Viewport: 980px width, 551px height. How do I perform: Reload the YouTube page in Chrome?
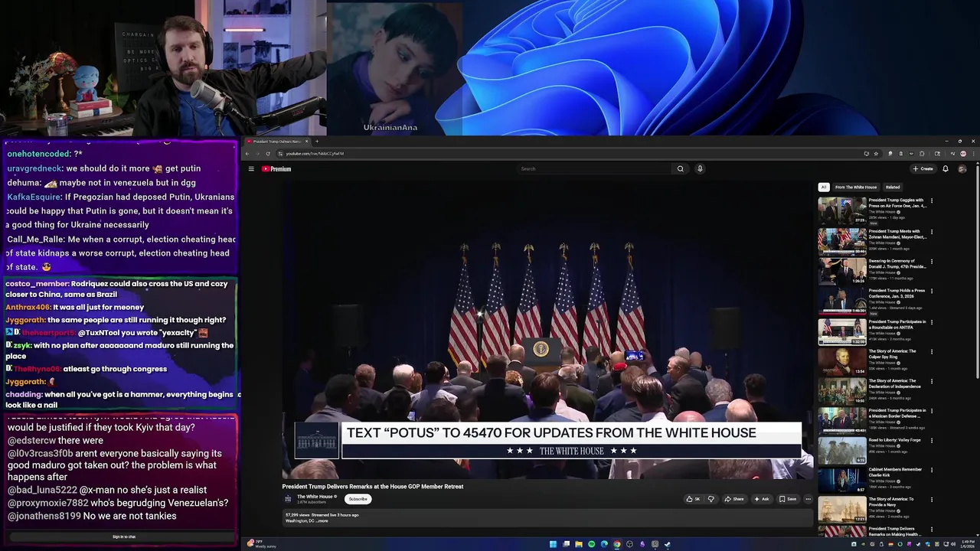tap(269, 154)
